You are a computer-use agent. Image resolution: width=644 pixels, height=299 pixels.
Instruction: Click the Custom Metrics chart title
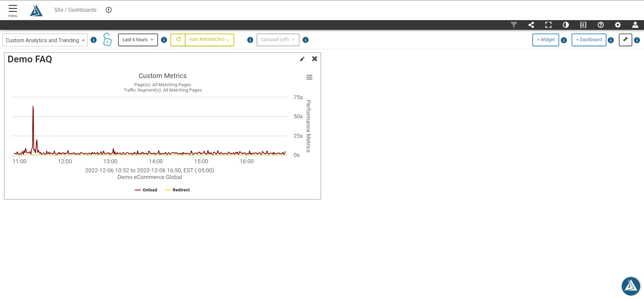[x=163, y=76]
